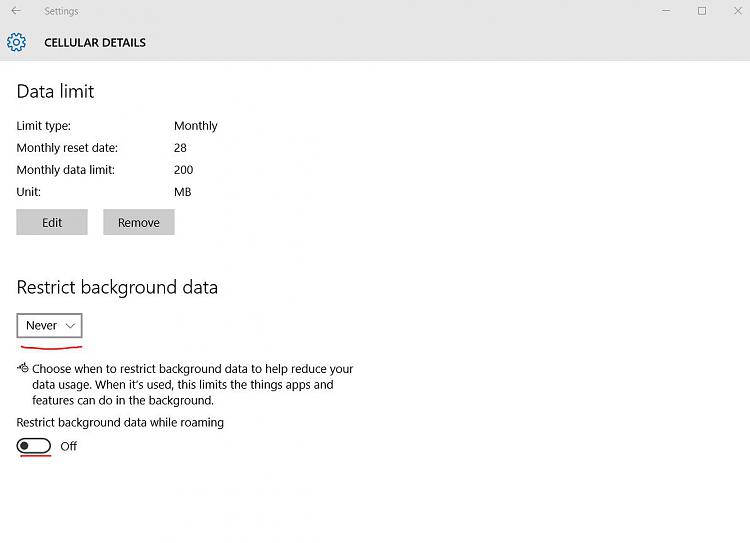Close the Settings window
The image size is (750, 543).
(738, 11)
